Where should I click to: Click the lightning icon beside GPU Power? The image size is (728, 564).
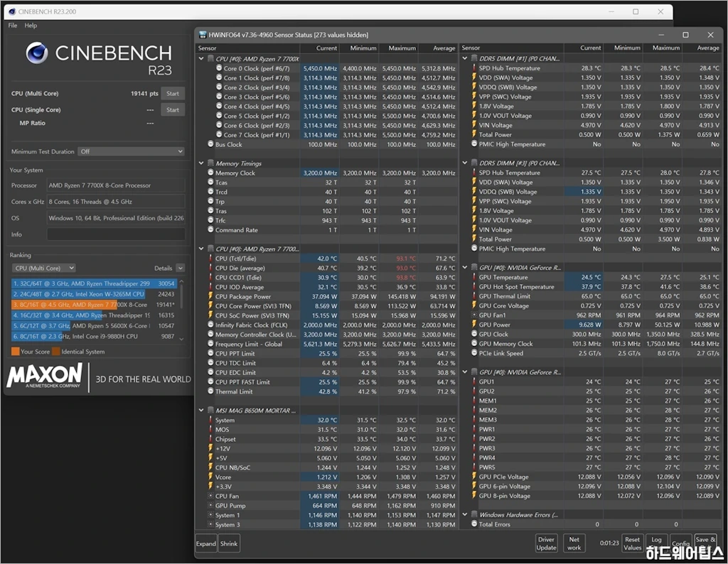(x=474, y=325)
